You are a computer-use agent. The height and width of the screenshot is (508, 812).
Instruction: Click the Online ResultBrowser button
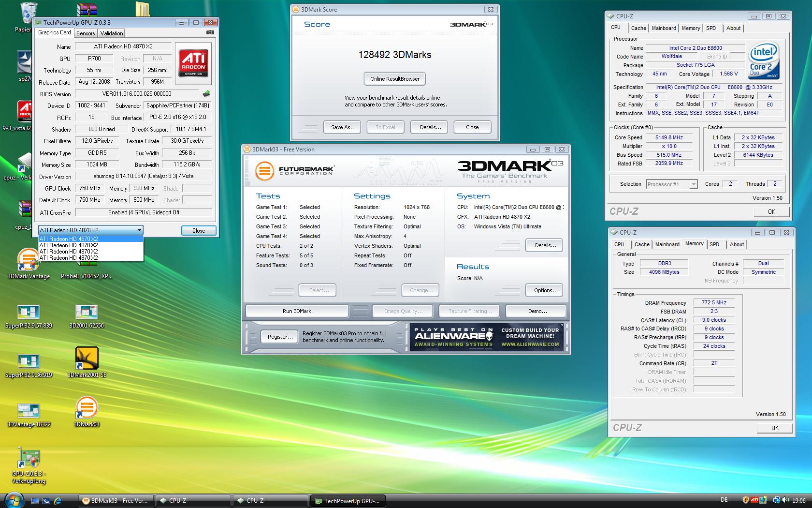coord(395,79)
